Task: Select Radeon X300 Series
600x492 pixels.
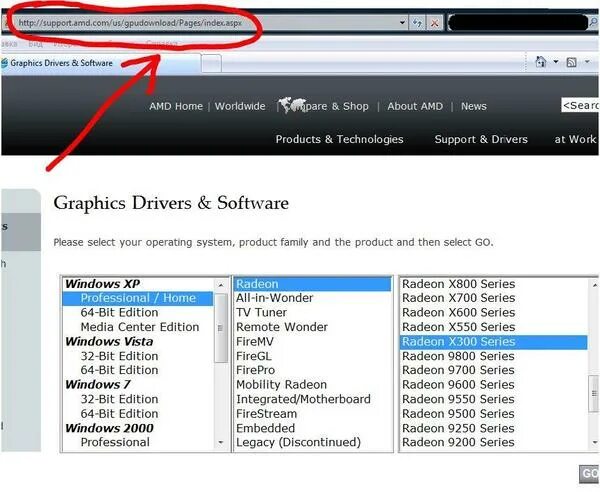Action: click(x=494, y=342)
